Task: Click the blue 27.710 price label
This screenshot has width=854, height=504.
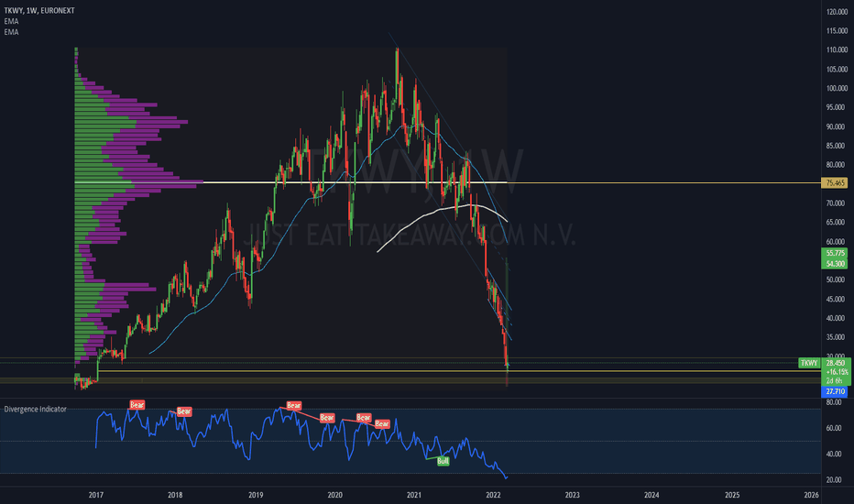Action: (835, 391)
